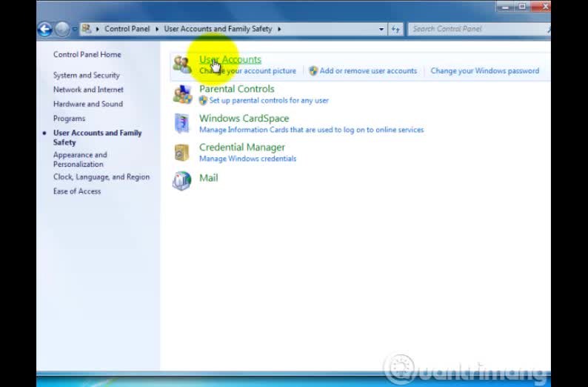Viewport: 588px width, 387px height.
Task: Select User Accounts and Family Safety in sidebar
Action: pyautogui.click(x=98, y=137)
